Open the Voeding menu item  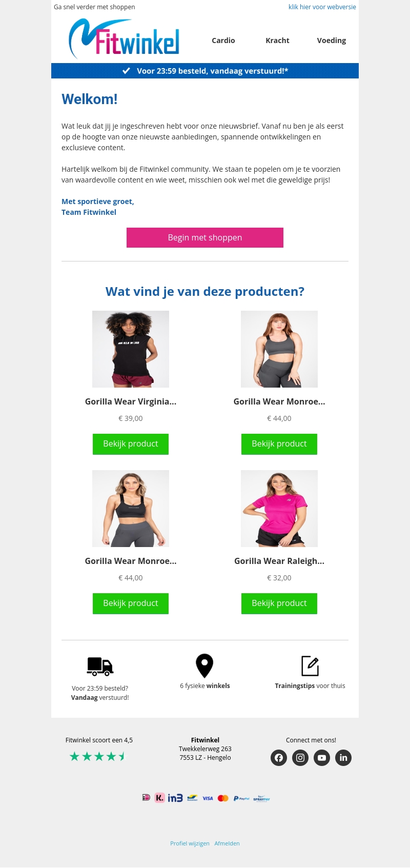(332, 41)
